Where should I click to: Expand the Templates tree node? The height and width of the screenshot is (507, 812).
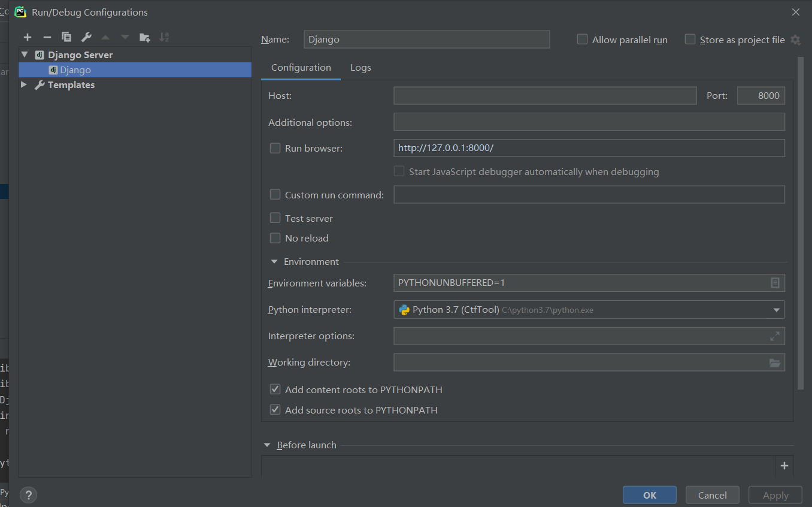pos(24,85)
